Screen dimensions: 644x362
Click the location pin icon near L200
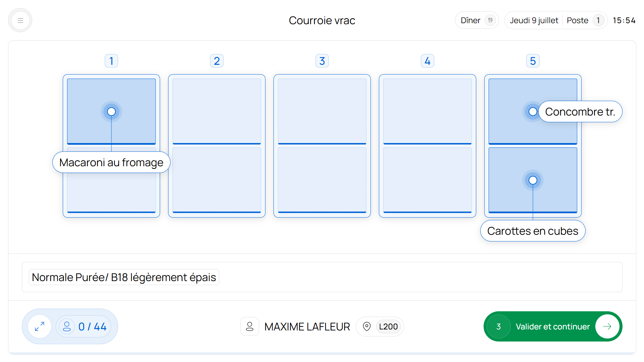click(x=367, y=326)
